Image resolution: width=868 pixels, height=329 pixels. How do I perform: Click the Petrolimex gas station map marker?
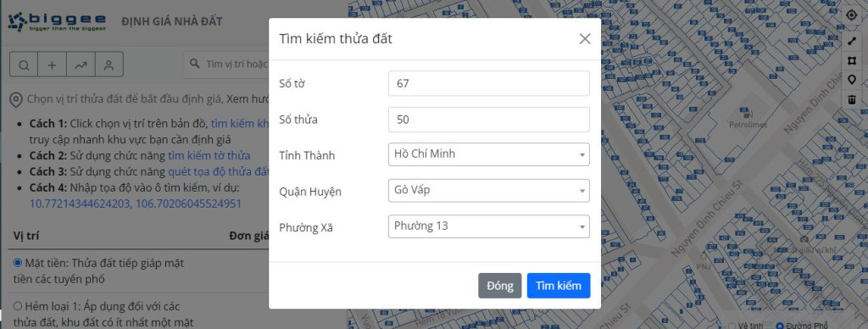tap(748, 114)
